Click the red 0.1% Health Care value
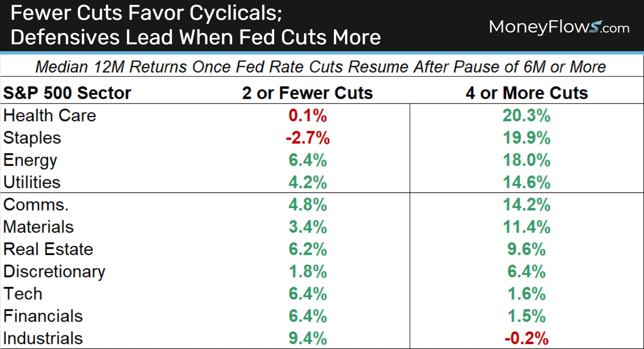This screenshot has width=644, height=349. (308, 116)
